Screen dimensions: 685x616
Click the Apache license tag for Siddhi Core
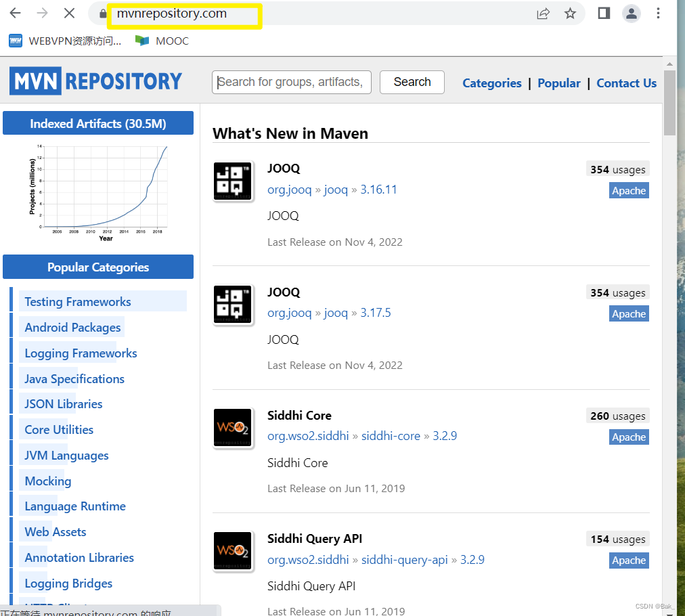point(629,437)
